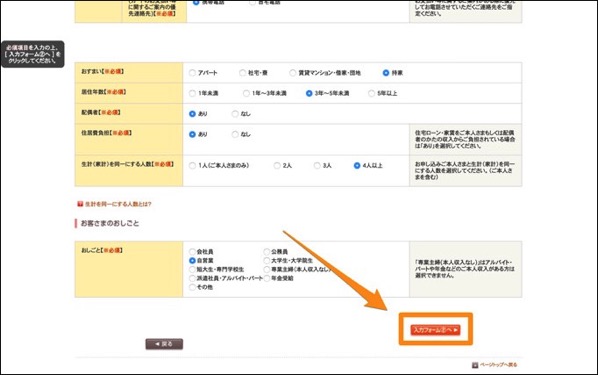Viewport: 598px width, 375px height.
Task: Click the 居住年数【※必須】 row label
Action: pyautogui.click(x=103, y=92)
